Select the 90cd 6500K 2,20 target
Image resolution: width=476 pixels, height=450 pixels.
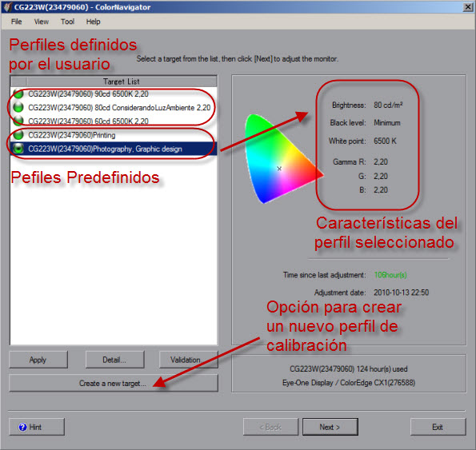pyautogui.click(x=114, y=94)
